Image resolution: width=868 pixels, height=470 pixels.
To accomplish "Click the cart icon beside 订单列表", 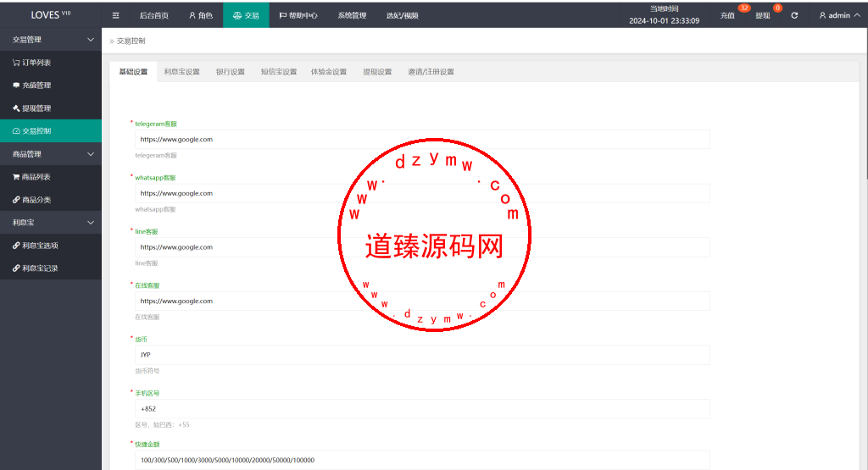I will [16, 63].
